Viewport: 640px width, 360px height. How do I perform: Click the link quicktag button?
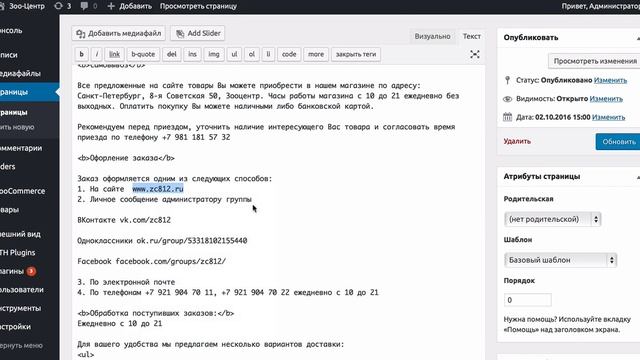pyautogui.click(x=114, y=54)
